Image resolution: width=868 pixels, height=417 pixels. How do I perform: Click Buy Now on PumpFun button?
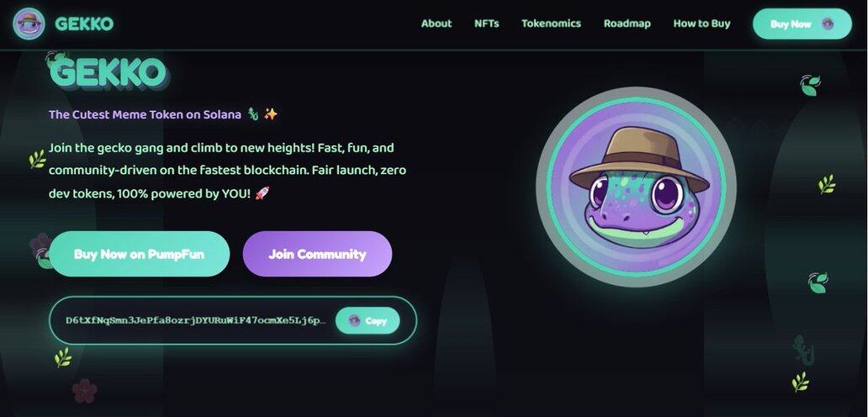point(139,254)
